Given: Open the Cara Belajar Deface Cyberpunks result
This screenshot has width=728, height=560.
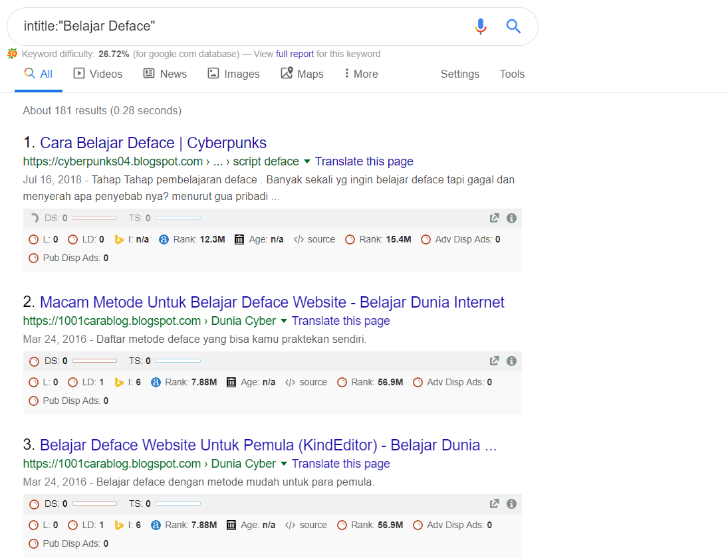Looking at the screenshot, I should [x=153, y=143].
